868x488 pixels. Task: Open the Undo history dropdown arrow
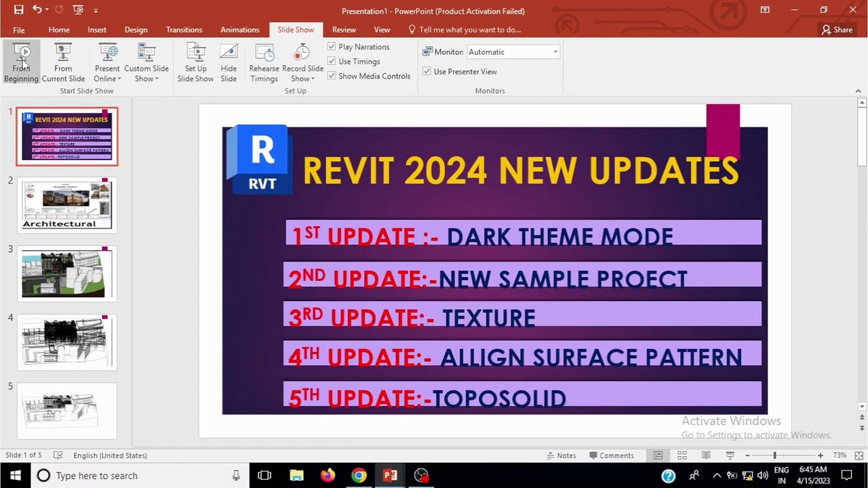click(x=47, y=10)
